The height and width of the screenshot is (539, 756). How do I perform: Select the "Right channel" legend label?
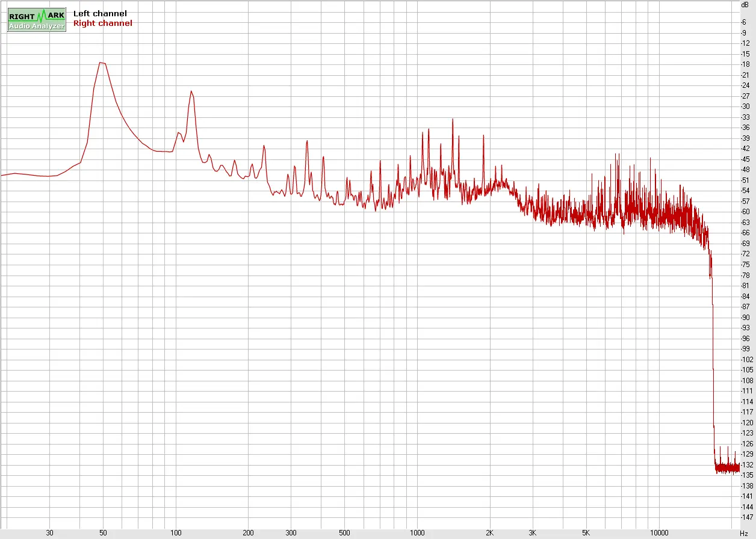103,23
